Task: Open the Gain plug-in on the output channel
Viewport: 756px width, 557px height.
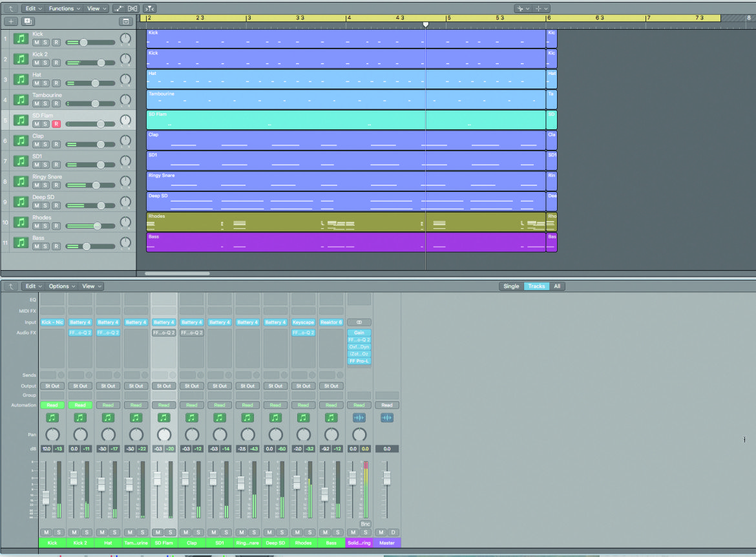Action: pos(359,333)
